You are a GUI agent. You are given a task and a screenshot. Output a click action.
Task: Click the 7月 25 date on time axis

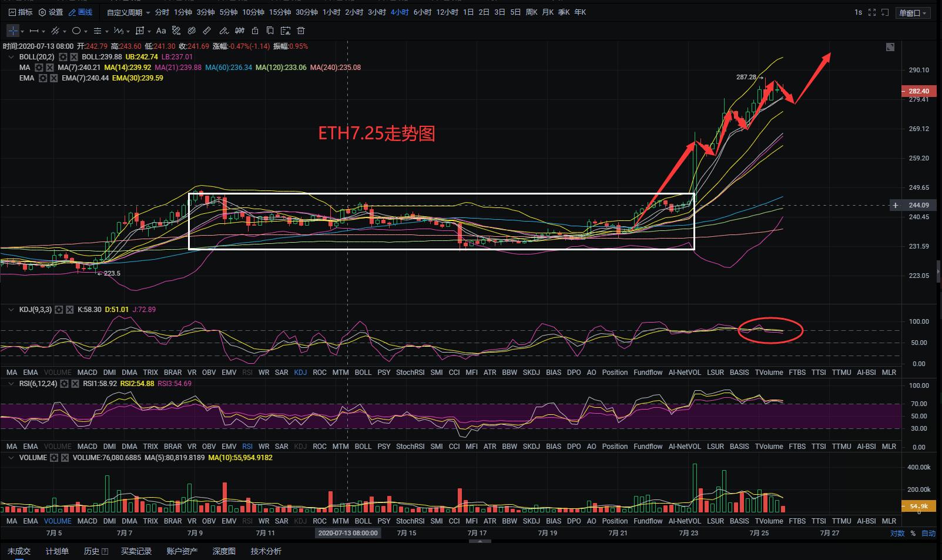pyautogui.click(x=759, y=534)
